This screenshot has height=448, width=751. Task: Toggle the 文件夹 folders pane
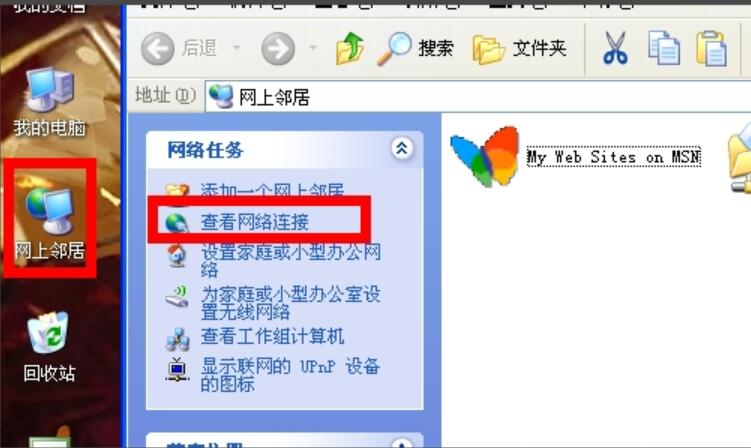pyautogui.click(x=519, y=48)
